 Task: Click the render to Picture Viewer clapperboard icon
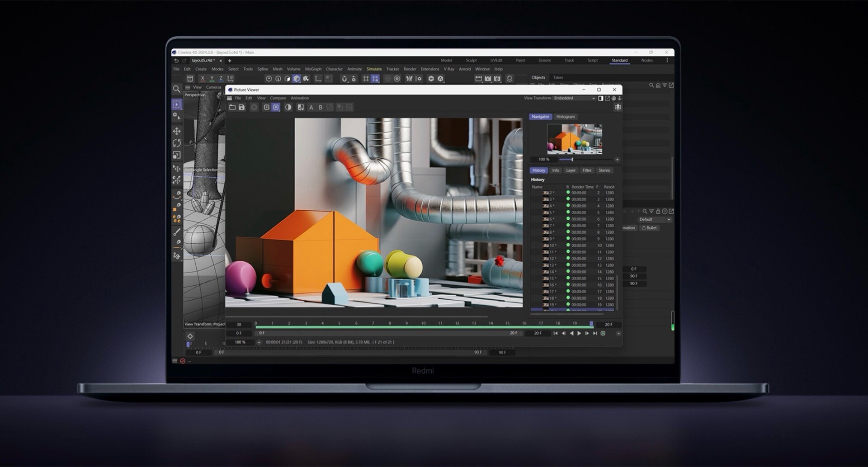click(x=488, y=79)
